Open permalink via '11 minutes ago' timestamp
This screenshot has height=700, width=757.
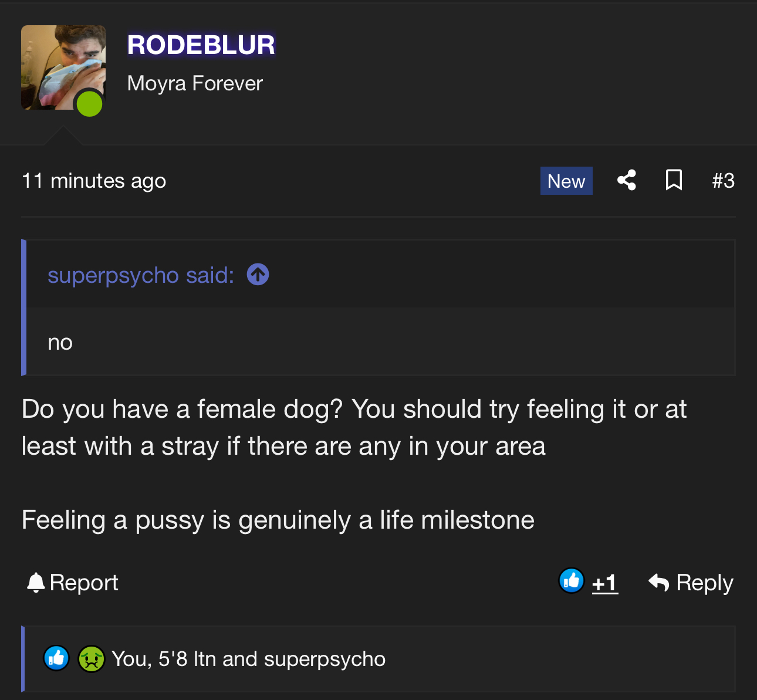[94, 181]
